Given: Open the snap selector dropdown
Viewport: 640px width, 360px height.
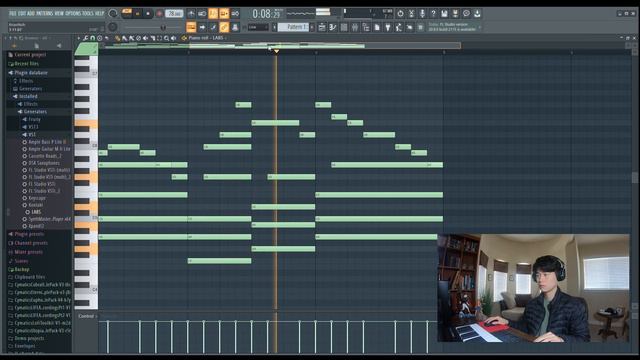Looking at the screenshot, I should 258,27.
